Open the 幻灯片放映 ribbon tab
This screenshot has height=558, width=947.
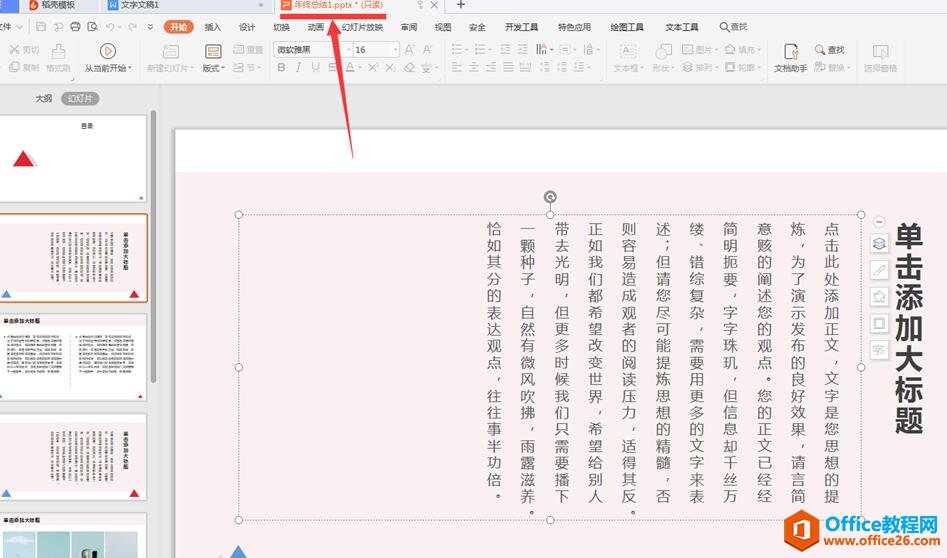[x=362, y=27]
